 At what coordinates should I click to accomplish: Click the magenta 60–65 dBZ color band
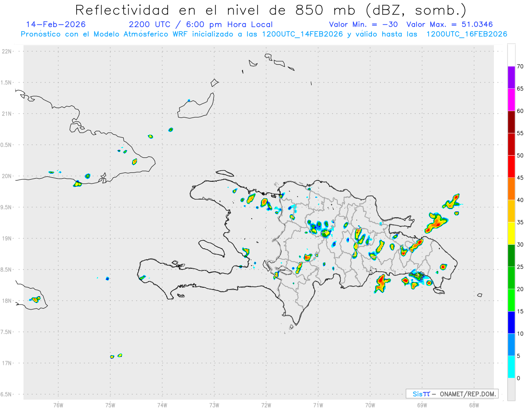511,99
